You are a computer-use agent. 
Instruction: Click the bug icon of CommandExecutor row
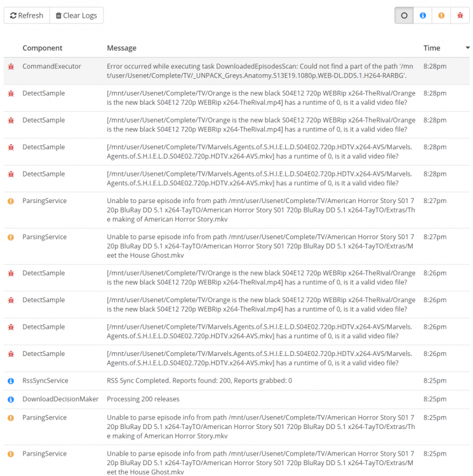pyautogui.click(x=11, y=67)
